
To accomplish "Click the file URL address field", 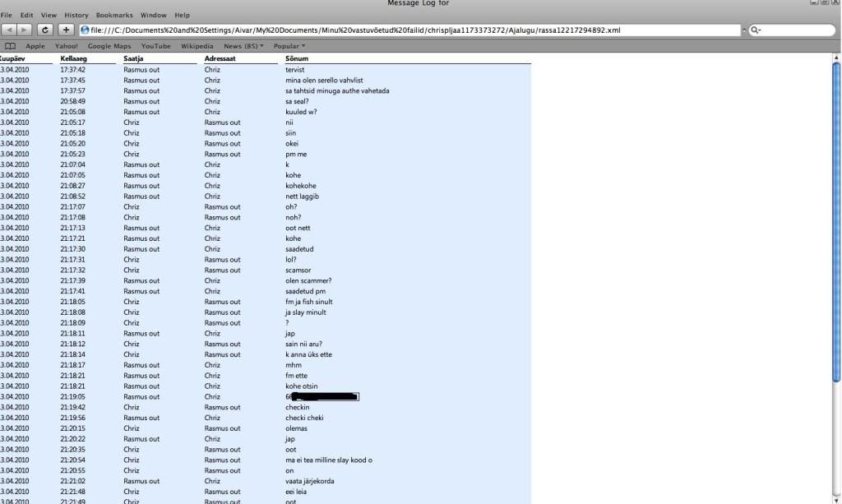I will point(411,30).
